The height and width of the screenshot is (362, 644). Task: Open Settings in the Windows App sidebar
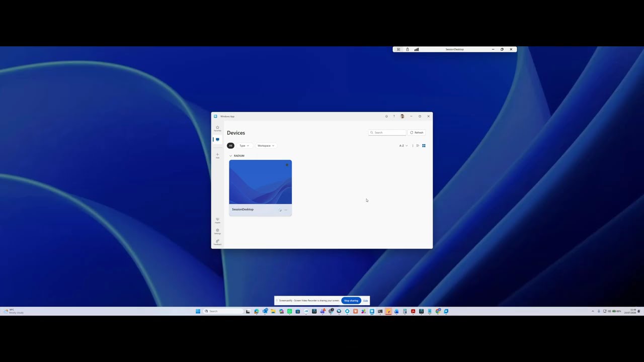point(217,231)
